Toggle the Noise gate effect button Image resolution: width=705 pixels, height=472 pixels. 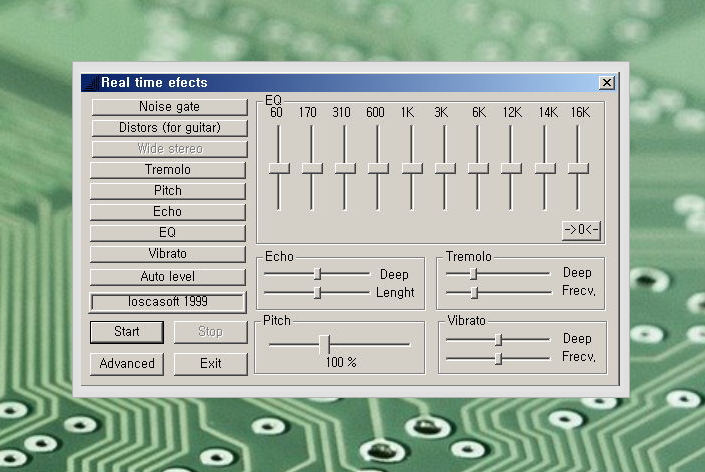tap(170, 107)
